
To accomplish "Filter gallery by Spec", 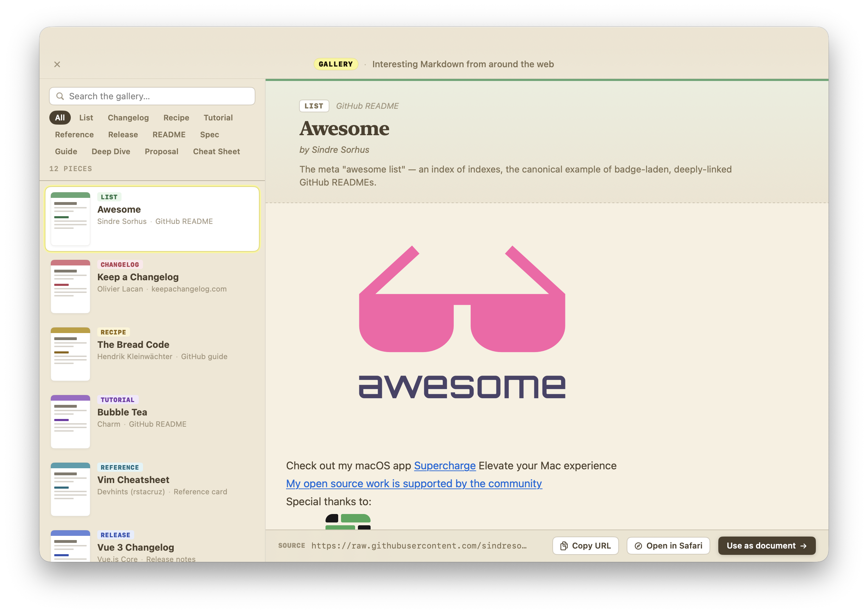I will pyautogui.click(x=210, y=134).
